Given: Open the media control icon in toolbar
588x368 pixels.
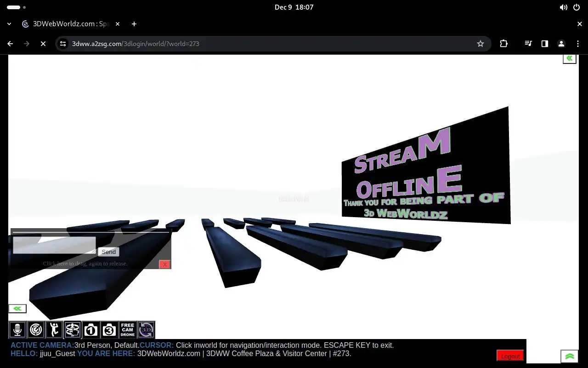Looking at the screenshot, I should pos(528,44).
